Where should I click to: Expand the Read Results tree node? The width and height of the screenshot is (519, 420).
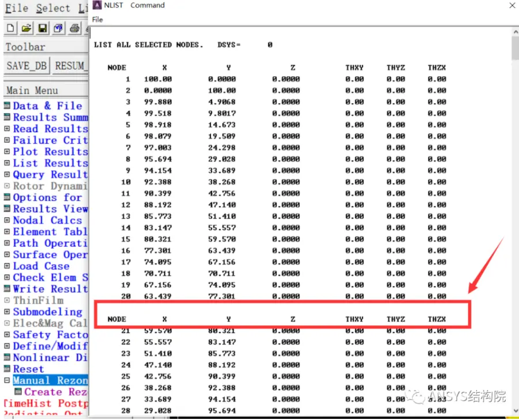[x=7, y=129]
